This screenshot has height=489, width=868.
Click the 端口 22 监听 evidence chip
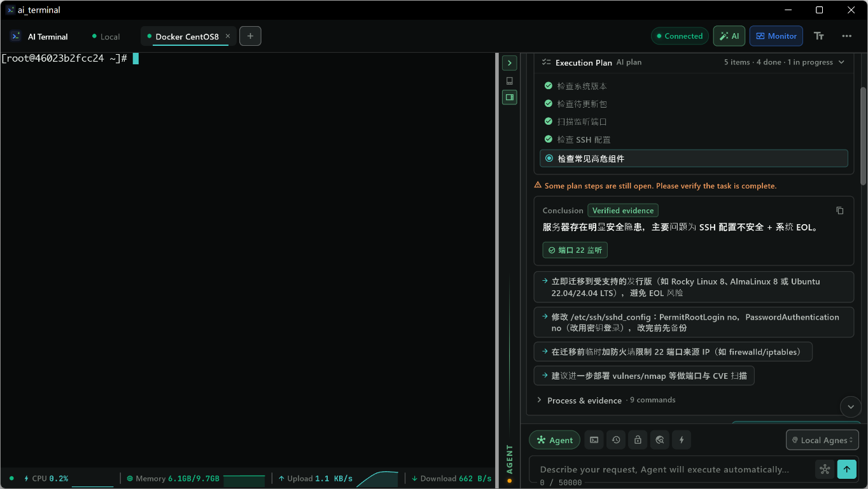tap(575, 250)
